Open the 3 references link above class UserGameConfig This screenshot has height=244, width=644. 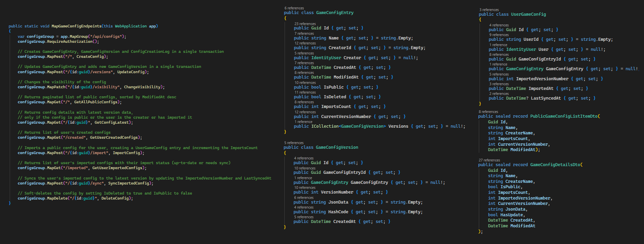pyautogui.click(x=489, y=10)
